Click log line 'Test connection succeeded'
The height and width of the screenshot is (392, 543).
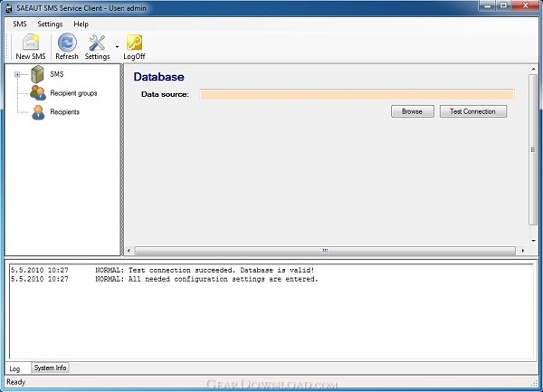(x=162, y=270)
